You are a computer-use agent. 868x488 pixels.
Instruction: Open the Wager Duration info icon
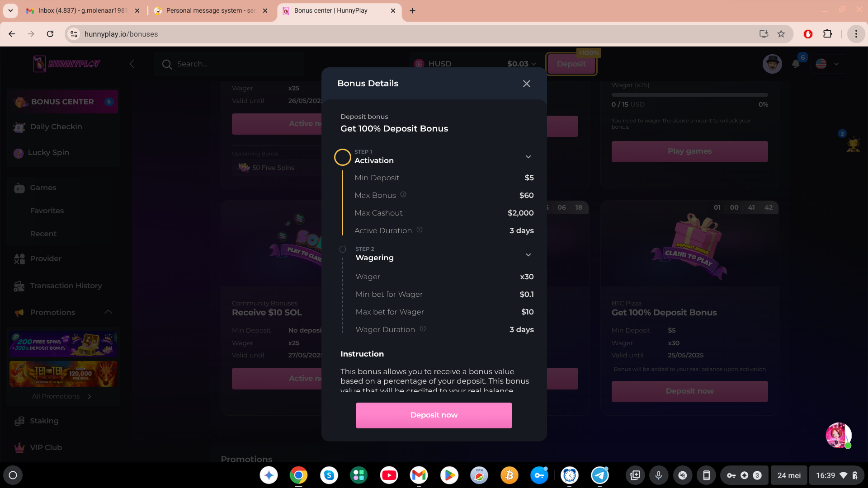[x=423, y=329]
